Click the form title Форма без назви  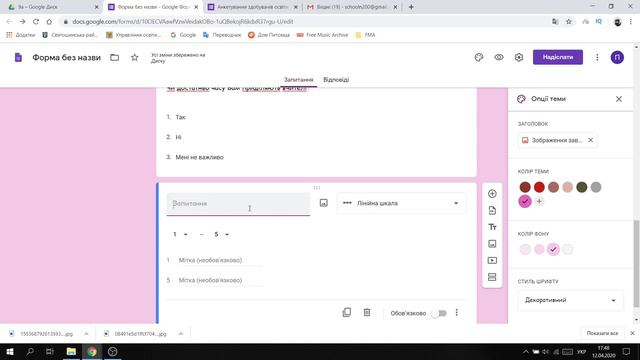[x=67, y=58]
